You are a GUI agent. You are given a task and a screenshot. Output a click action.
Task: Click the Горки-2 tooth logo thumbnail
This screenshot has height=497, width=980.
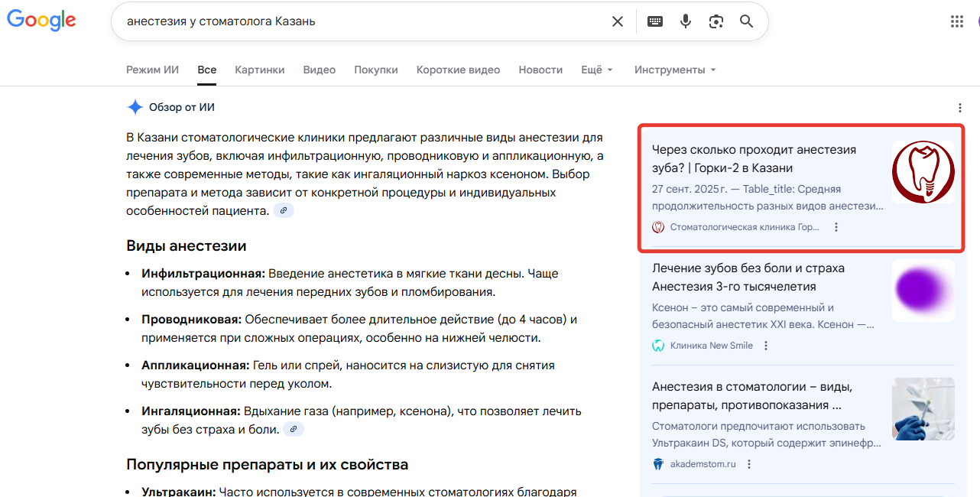(923, 172)
